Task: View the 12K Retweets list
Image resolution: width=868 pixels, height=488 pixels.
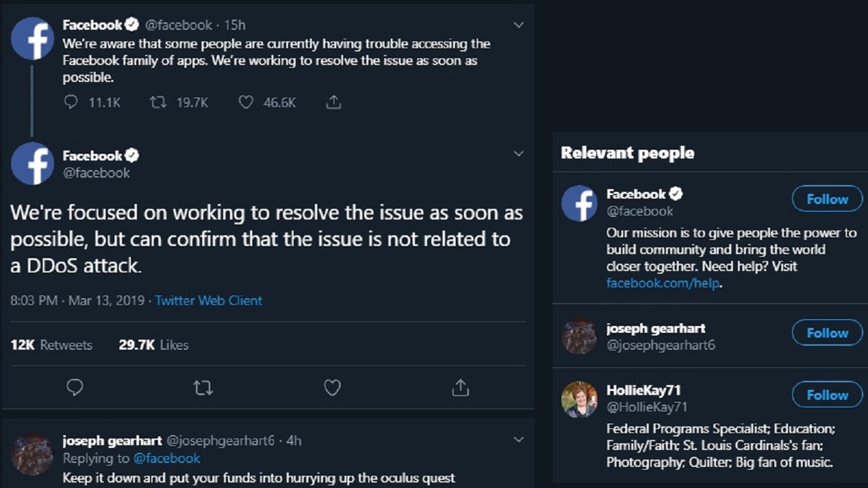Action: pos(52,345)
